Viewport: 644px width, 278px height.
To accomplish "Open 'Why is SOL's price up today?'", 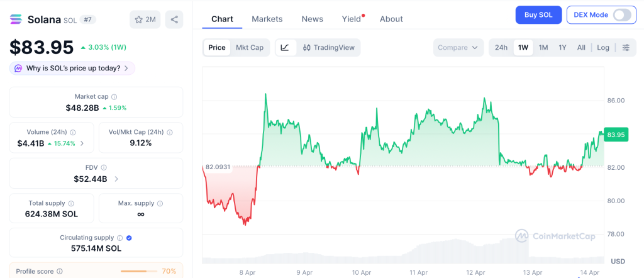I will (x=72, y=68).
